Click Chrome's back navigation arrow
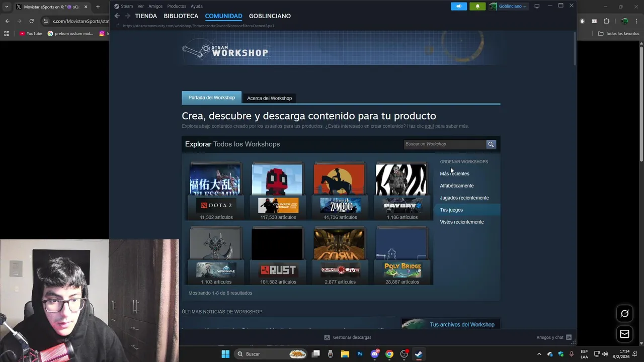Viewport: 644px width, 362px height. coord(7,21)
